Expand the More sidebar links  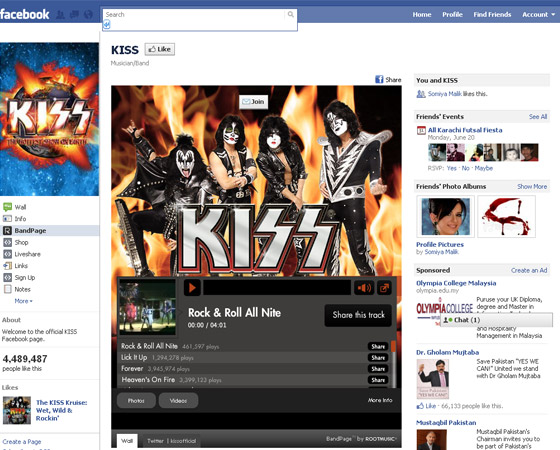[23, 301]
